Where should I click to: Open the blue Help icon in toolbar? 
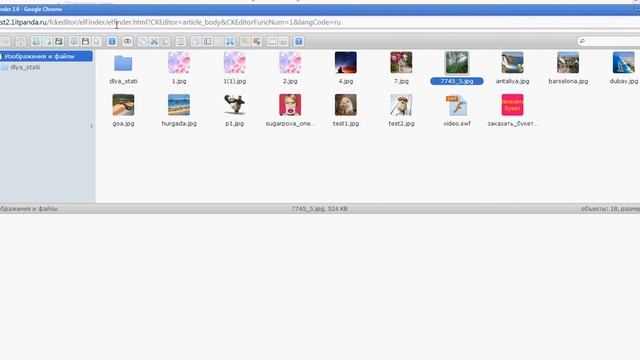point(298,41)
